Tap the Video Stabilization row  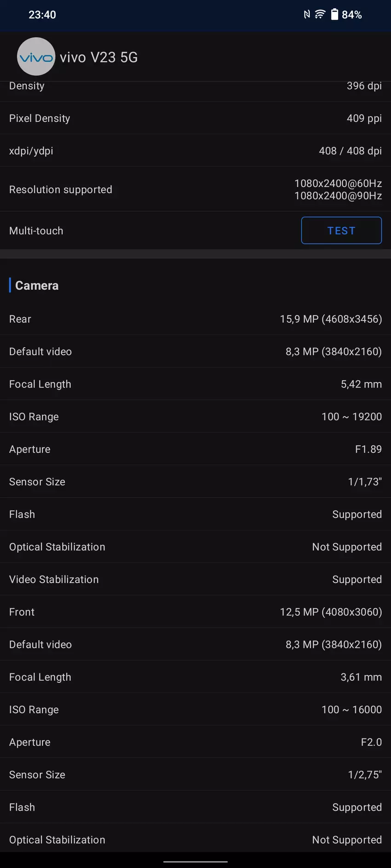pos(195,579)
